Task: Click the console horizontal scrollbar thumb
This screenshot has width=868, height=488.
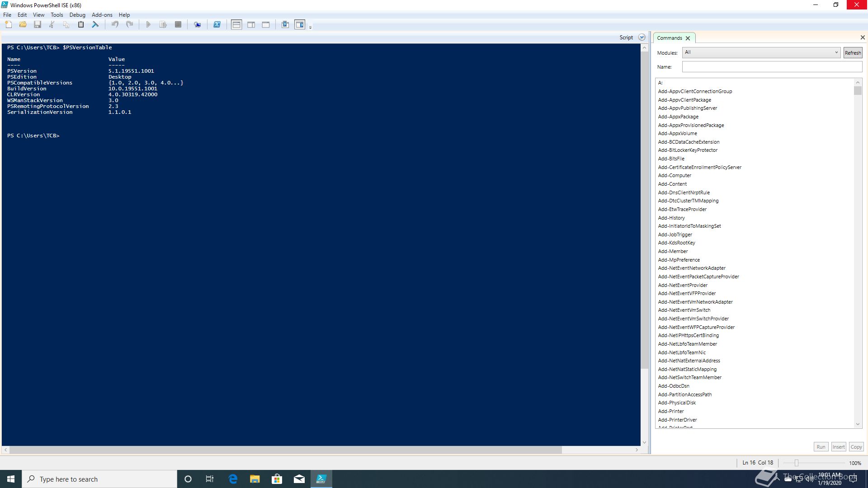Action: 286,450
